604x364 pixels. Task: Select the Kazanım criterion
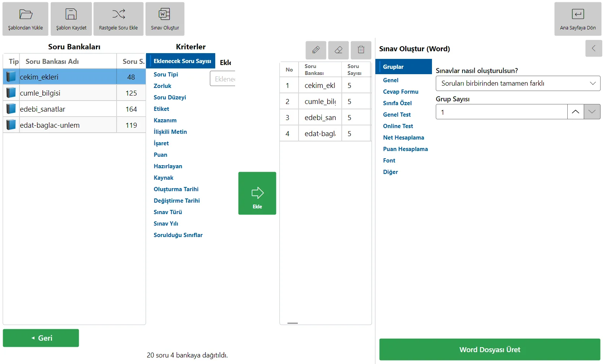click(x=165, y=120)
